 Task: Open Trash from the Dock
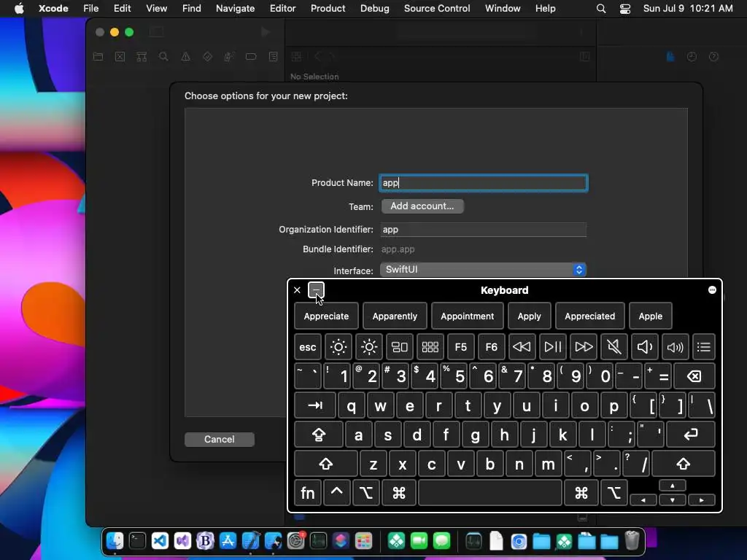632,541
